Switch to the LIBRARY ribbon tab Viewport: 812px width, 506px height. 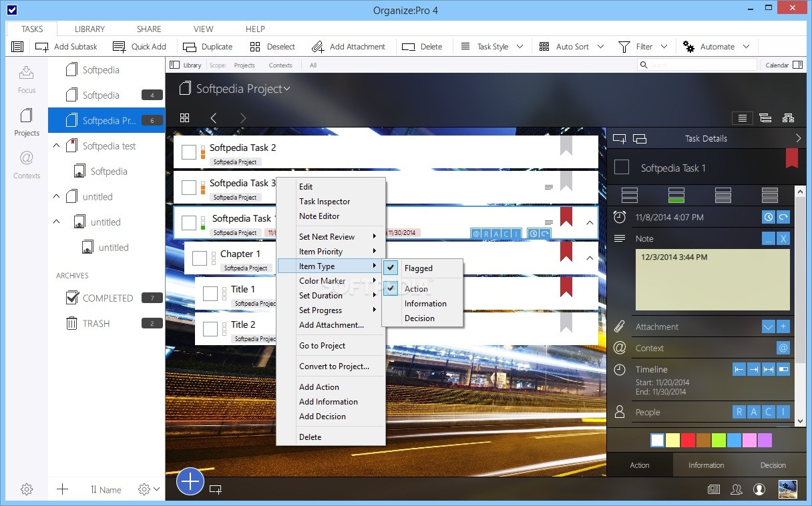point(89,29)
